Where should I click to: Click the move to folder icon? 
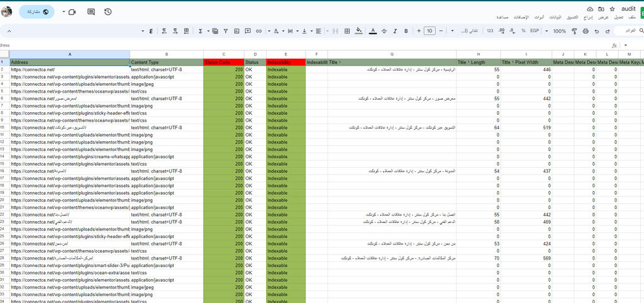coord(601,9)
